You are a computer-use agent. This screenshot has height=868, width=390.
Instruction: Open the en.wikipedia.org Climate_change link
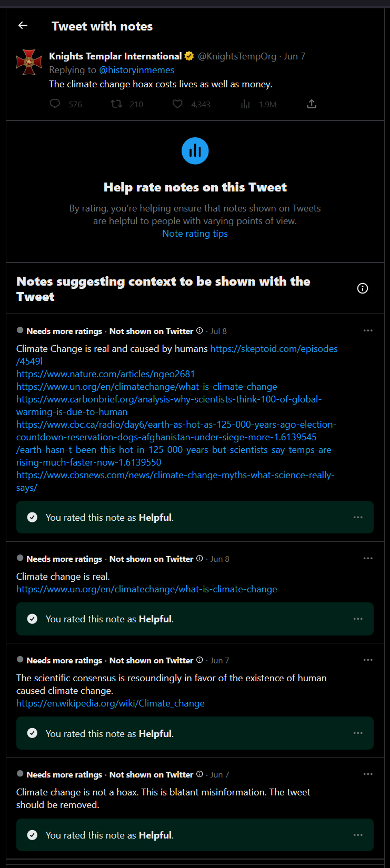point(111,703)
